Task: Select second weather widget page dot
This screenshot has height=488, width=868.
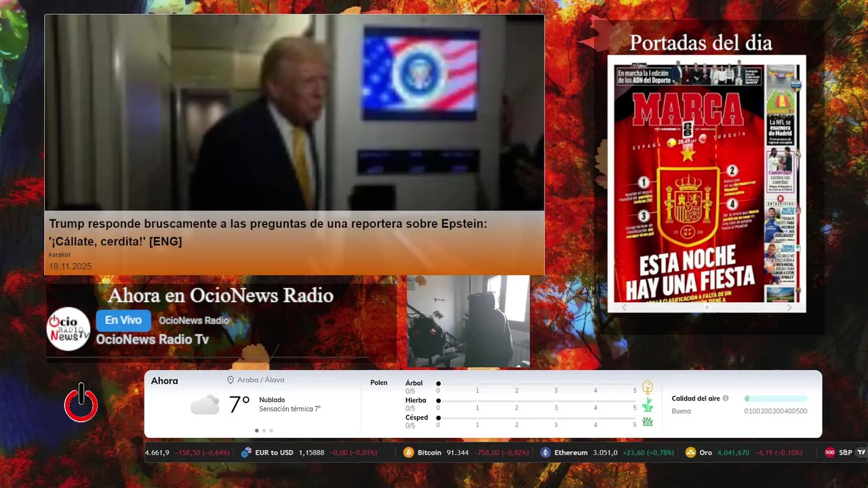Action: pos(264,430)
